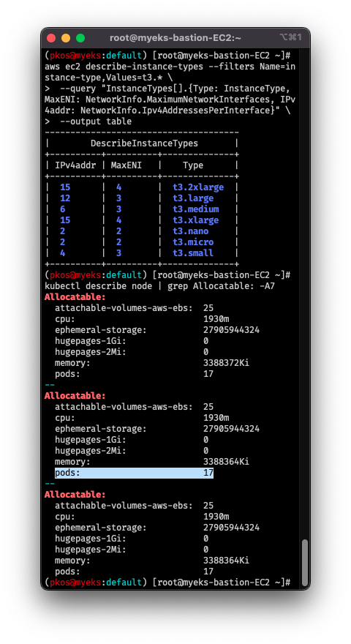Click the terminal scrollbar thumb

(304, 563)
